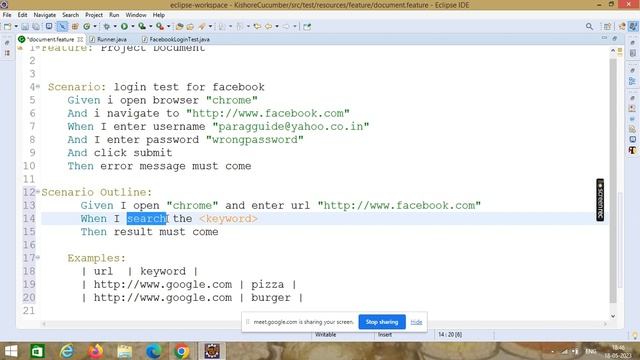Open Package Explorer in left sidebar
This screenshot has width=640, height=360.
click(7, 53)
